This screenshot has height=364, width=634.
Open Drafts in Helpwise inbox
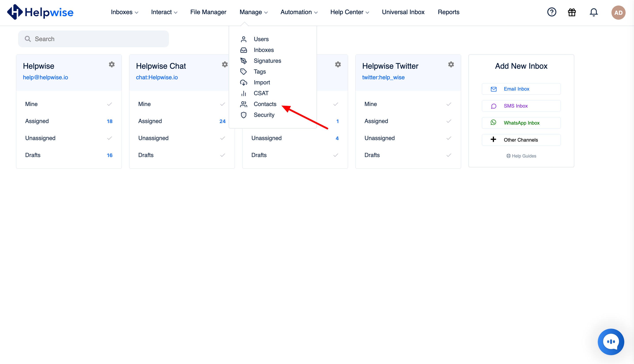(x=69, y=155)
